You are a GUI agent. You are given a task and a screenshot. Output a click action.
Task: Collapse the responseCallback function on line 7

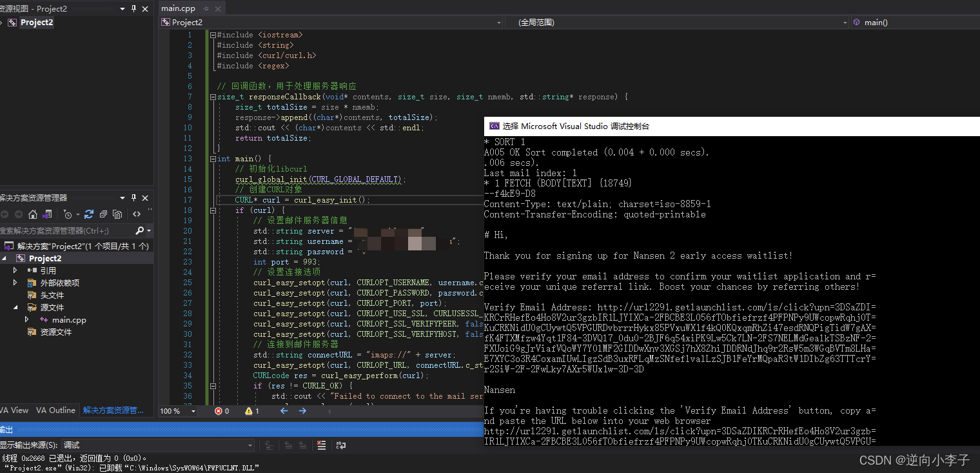coord(213,97)
